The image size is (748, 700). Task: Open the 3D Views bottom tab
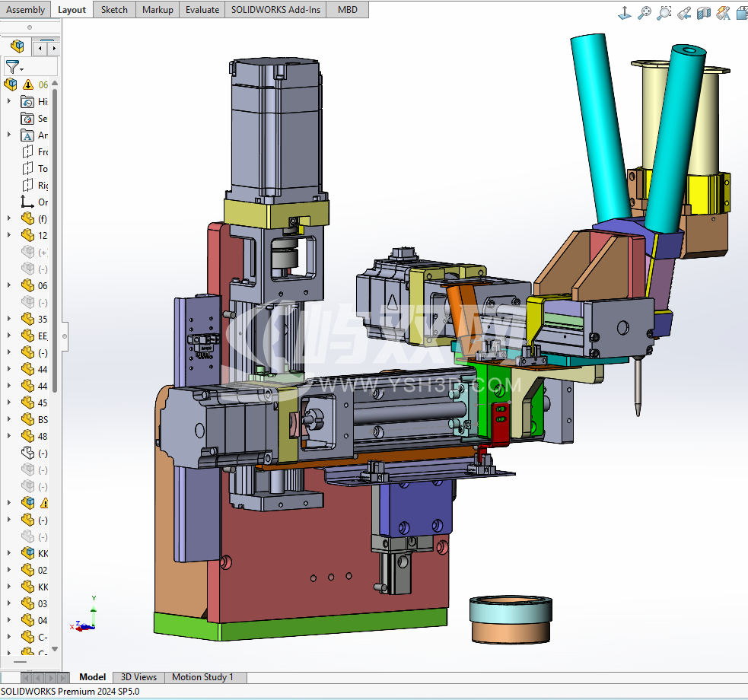tap(138, 677)
